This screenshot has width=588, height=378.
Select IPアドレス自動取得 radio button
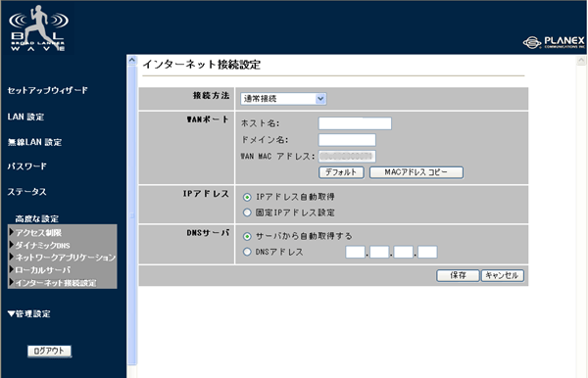pyautogui.click(x=247, y=197)
